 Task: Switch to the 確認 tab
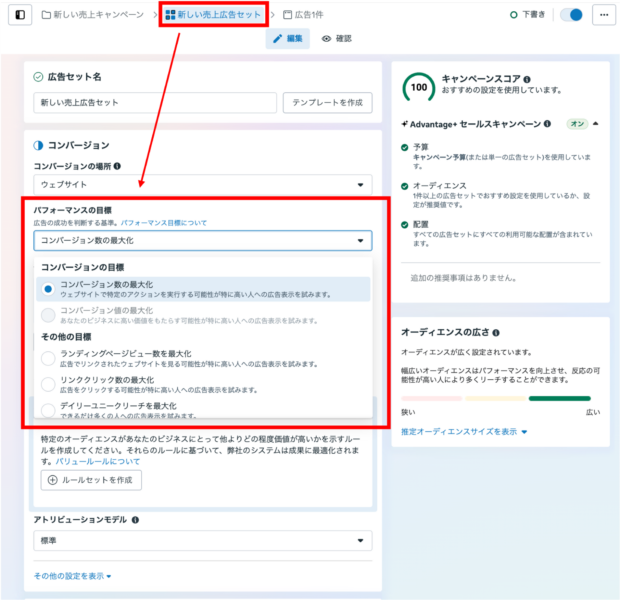pos(337,38)
